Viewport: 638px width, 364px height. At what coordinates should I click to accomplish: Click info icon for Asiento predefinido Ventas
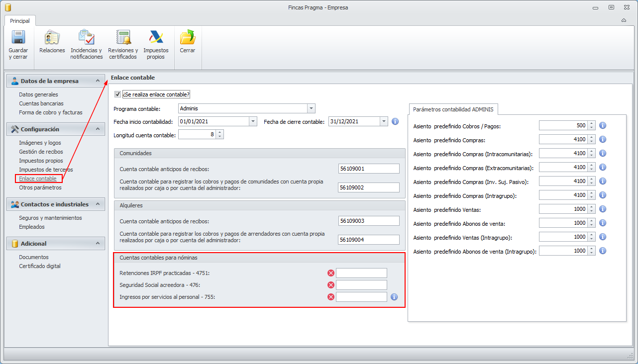click(x=603, y=209)
